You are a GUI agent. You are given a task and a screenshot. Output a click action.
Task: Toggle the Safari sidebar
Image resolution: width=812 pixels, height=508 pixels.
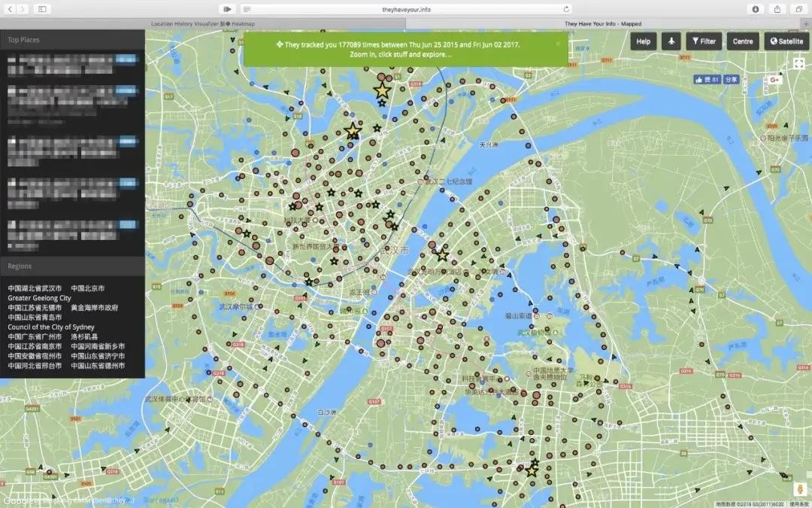tap(41, 9)
